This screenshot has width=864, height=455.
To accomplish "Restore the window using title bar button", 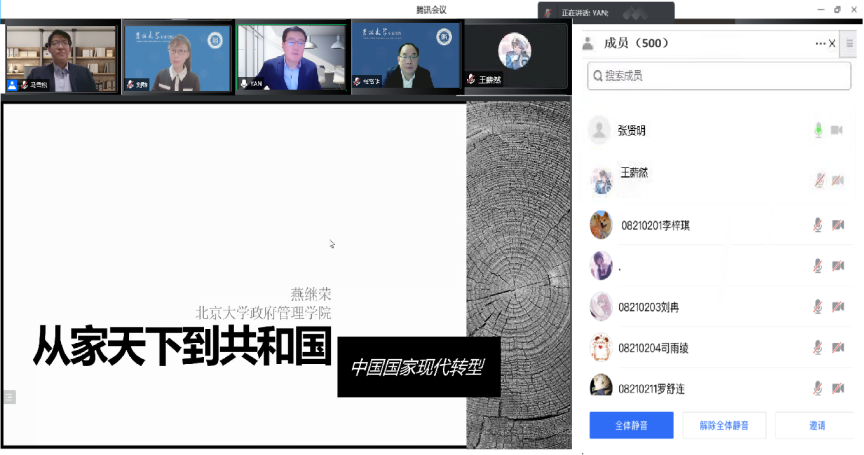I will coord(836,9).
